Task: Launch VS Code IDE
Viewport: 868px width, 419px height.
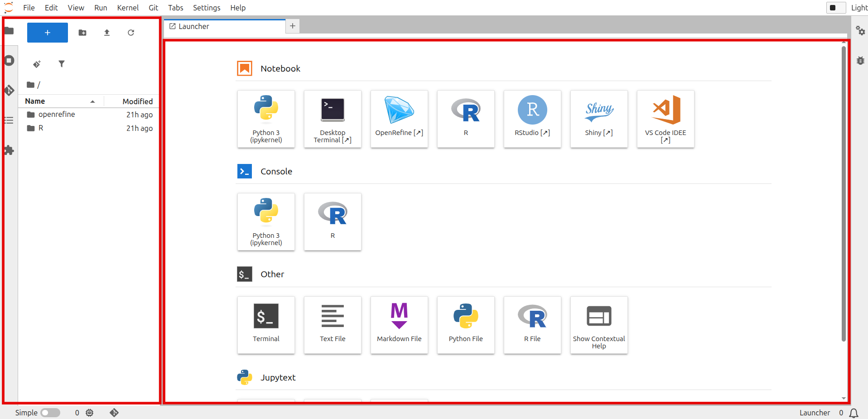Action: pos(665,119)
